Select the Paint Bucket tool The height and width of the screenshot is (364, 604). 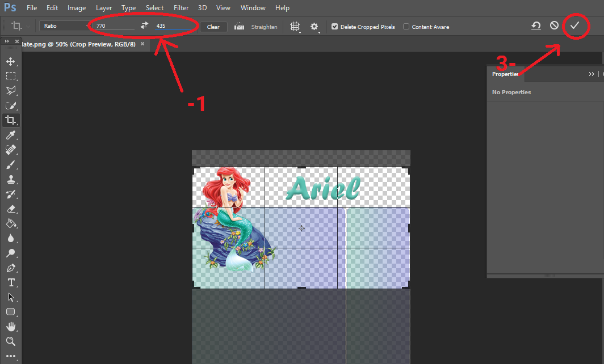pos(10,223)
